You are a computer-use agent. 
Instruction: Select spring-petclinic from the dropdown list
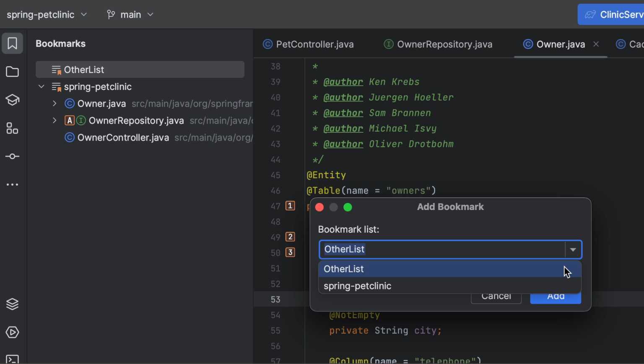[357, 286]
